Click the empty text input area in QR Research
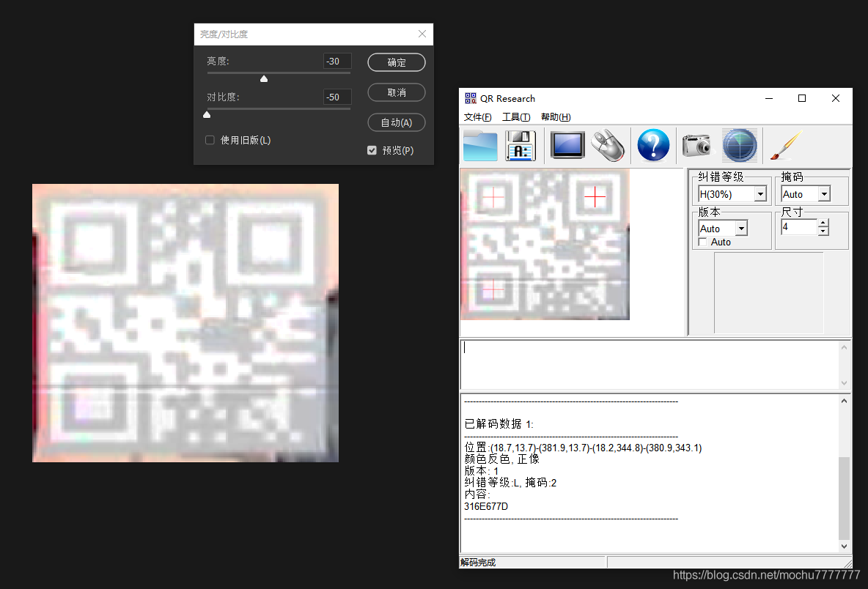Viewport: 868px width, 589px height. pos(650,365)
